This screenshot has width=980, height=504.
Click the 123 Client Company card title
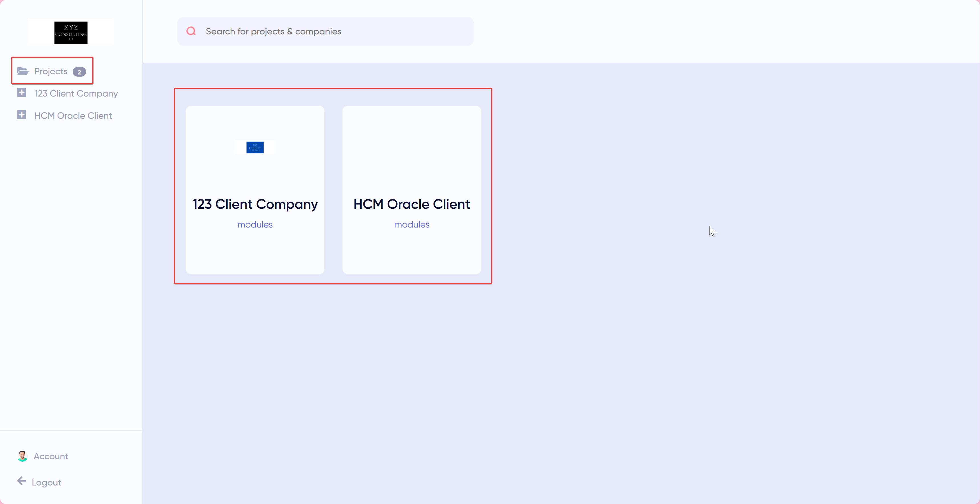[x=255, y=204]
